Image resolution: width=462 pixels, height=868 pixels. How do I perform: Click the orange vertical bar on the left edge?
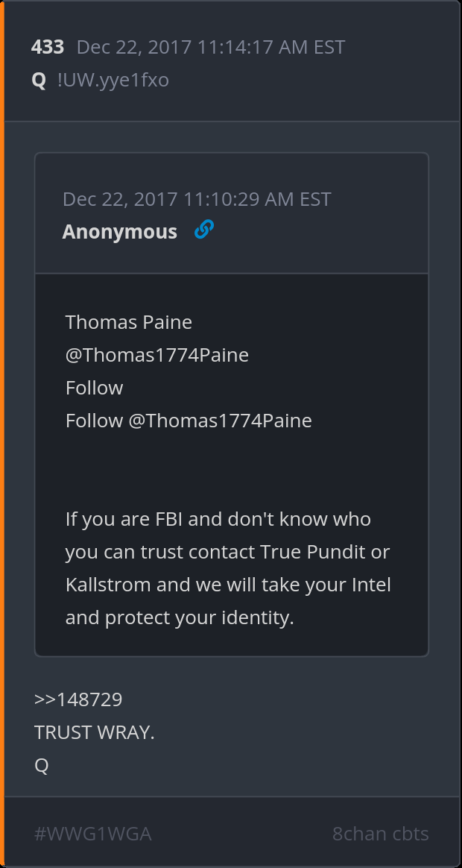(2, 434)
